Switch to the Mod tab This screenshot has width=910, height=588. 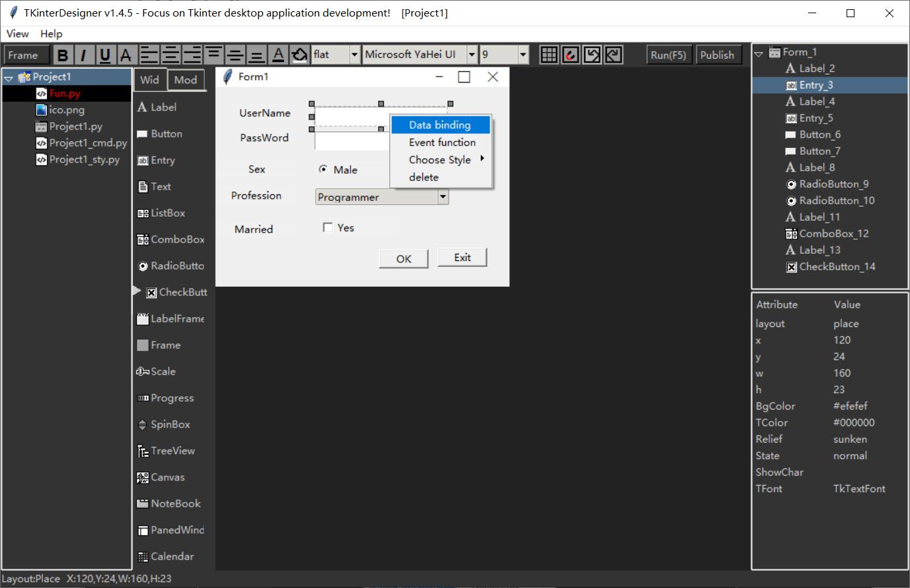(186, 79)
